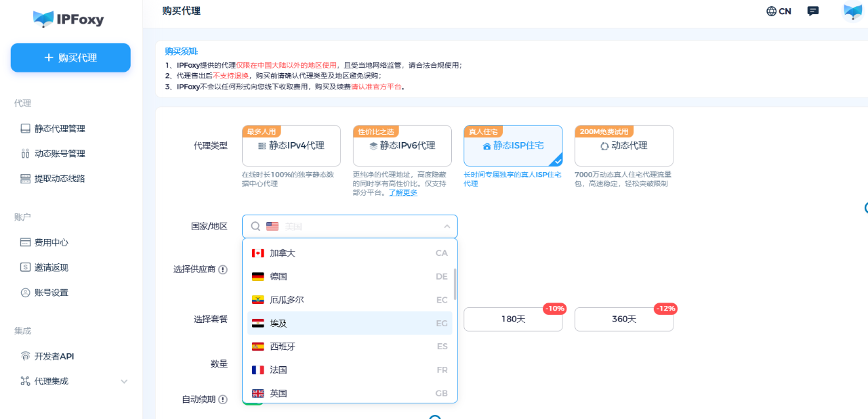Click the 最多人用 badge

(x=262, y=131)
